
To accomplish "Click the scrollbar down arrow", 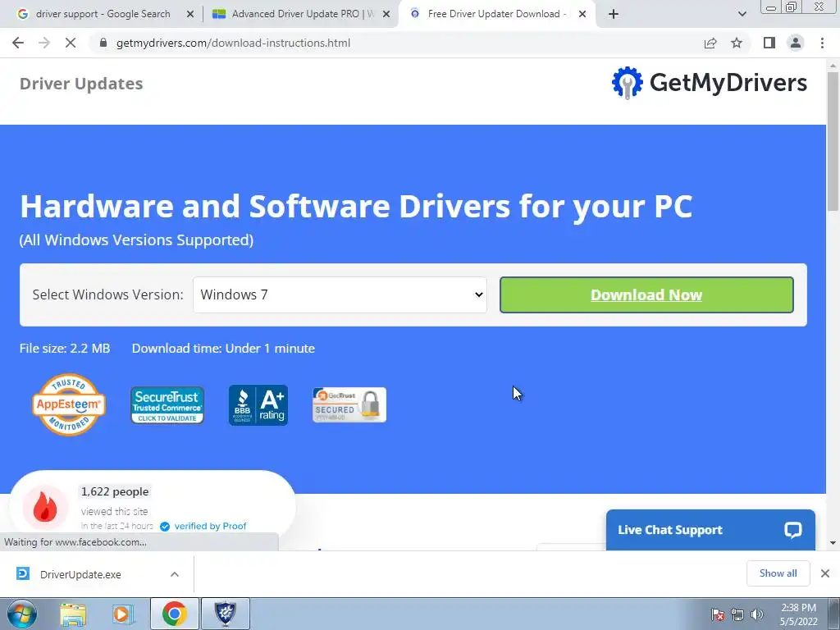I will pyautogui.click(x=833, y=543).
